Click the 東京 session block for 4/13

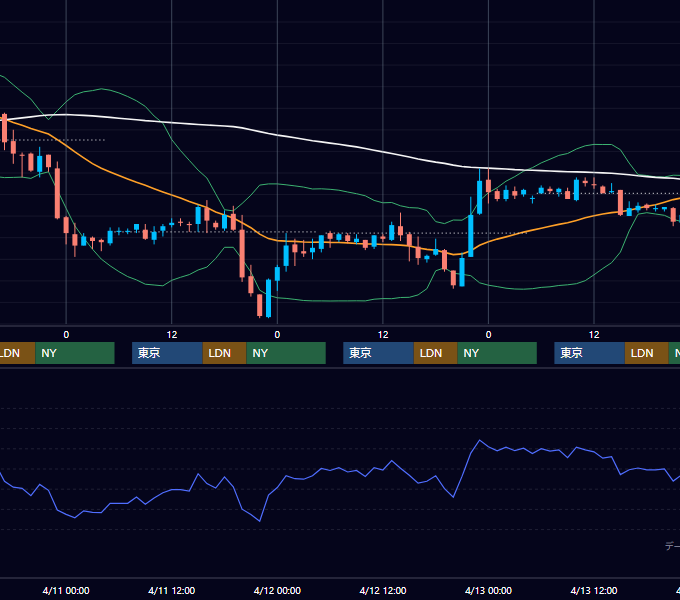point(590,353)
